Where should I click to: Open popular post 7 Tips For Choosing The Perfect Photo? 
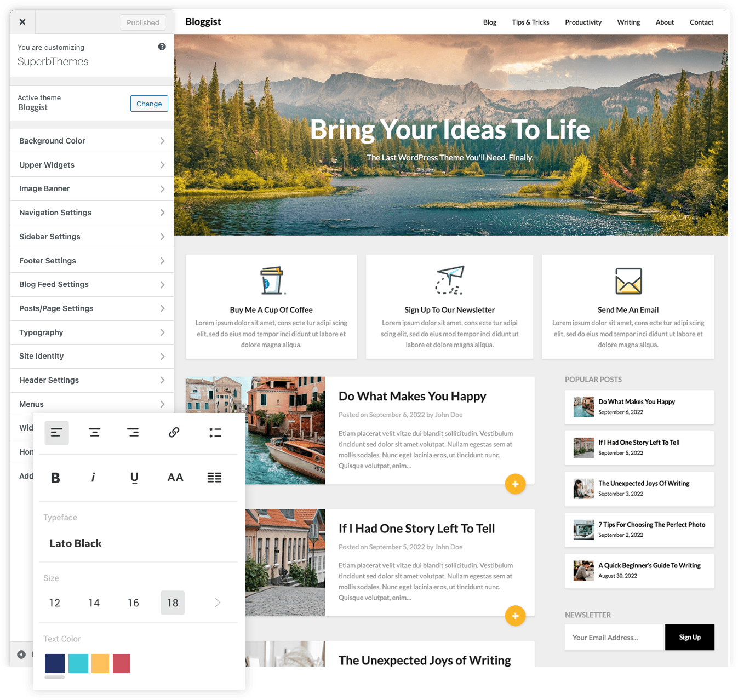[639, 530]
